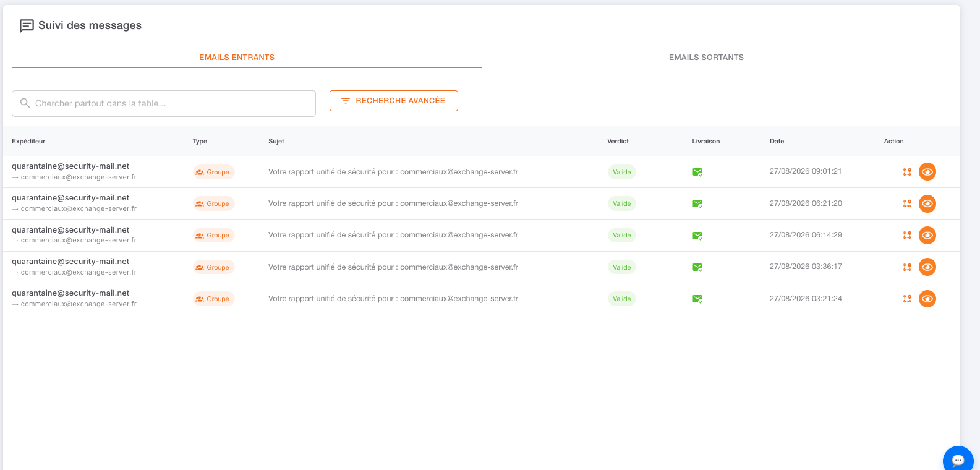Click sender quarantaine@security-mail.net in 03:21:24 row
This screenshot has height=470, width=980.
70,293
